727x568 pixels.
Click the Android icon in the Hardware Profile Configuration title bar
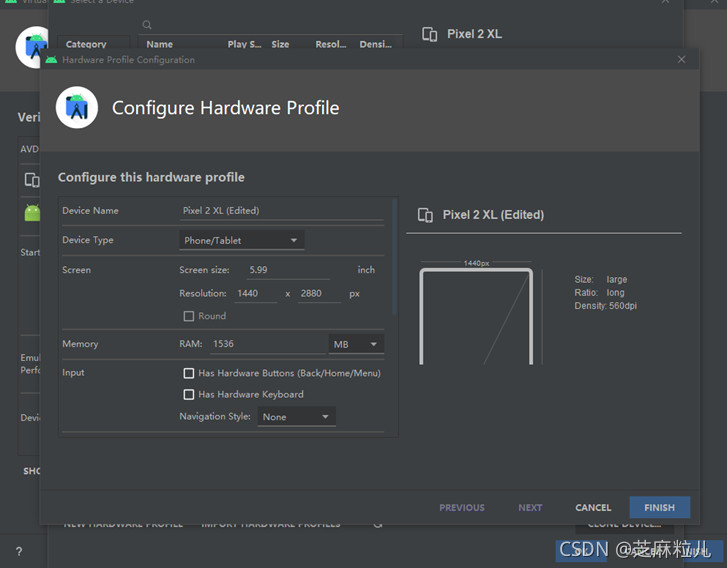(x=51, y=60)
